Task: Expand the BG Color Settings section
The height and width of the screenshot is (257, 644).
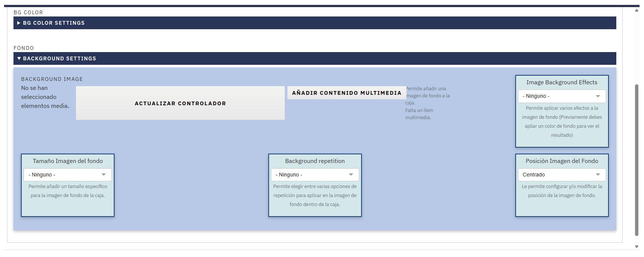Action: [x=315, y=23]
